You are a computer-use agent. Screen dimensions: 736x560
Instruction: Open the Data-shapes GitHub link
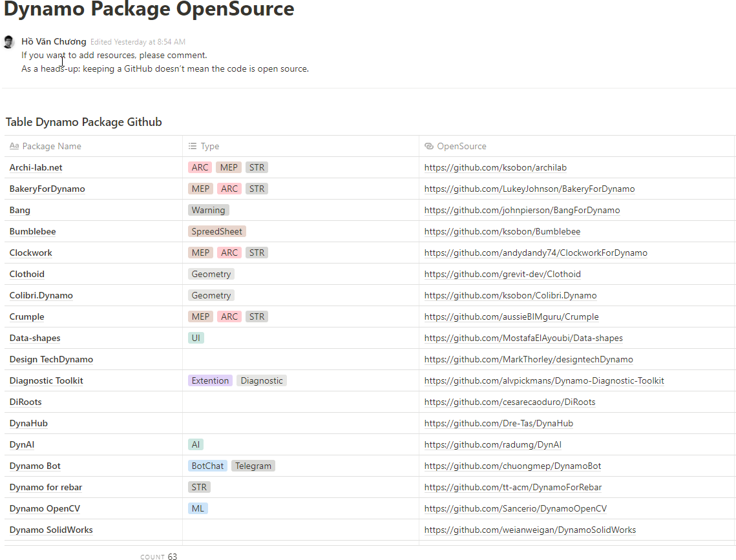click(x=523, y=338)
